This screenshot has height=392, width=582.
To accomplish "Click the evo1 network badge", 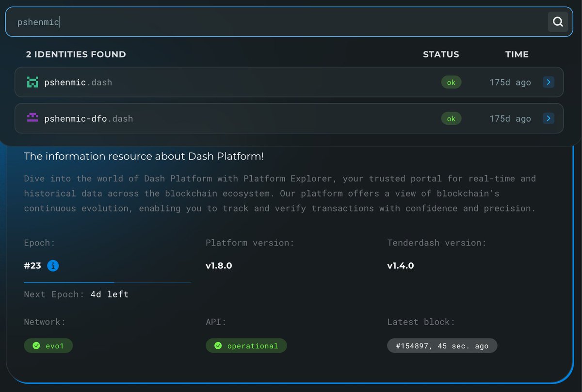I will point(48,345).
